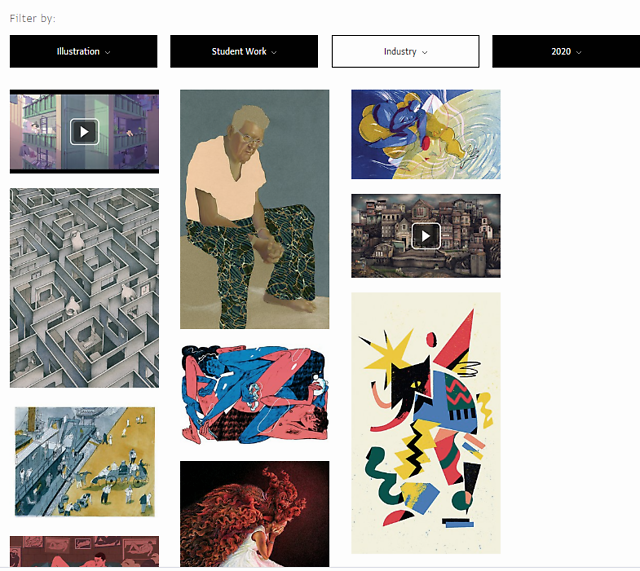
Task: Click the chevron beside Student Work
Action: (274, 53)
